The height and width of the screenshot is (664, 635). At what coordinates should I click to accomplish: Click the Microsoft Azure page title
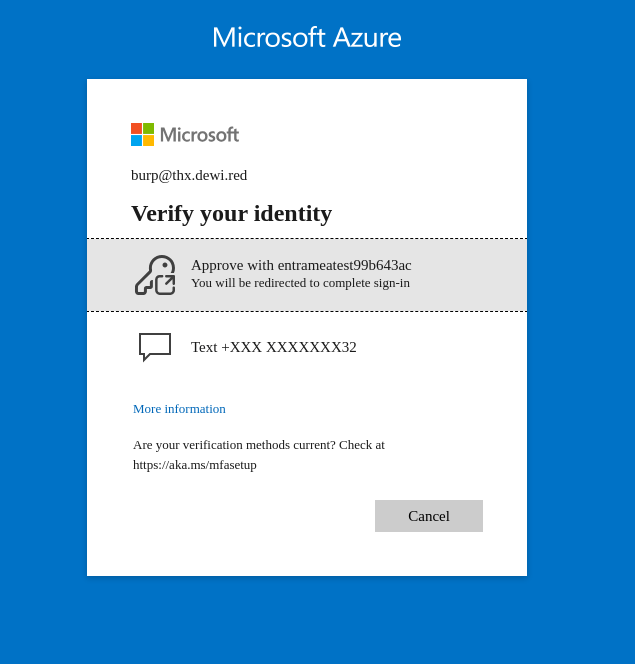(x=306, y=37)
